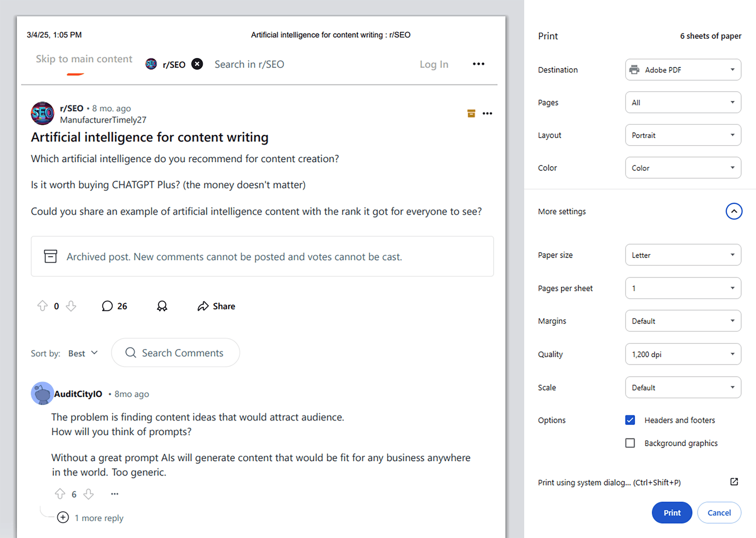Click Print using system dialog link
756x538 pixels.
(x=610, y=482)
